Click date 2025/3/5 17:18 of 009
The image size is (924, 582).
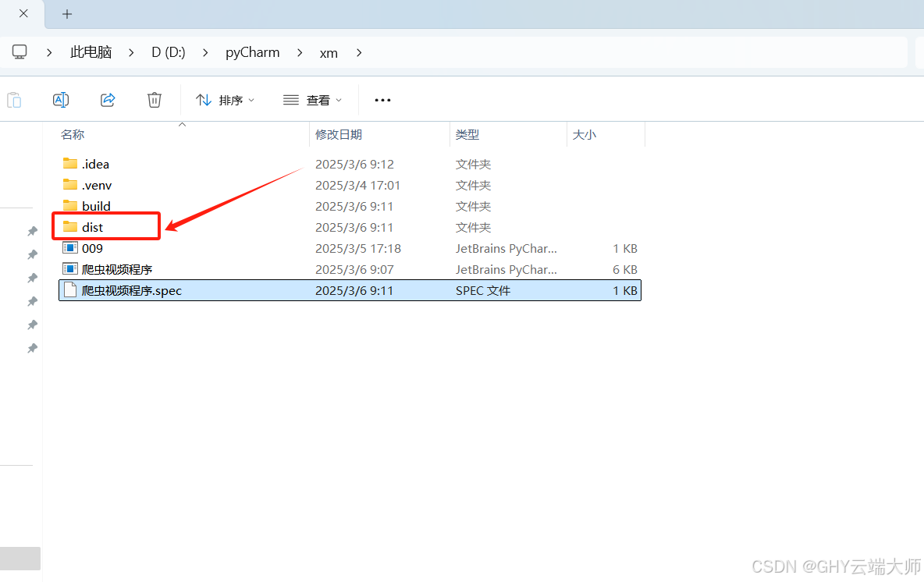pos(358,249)
